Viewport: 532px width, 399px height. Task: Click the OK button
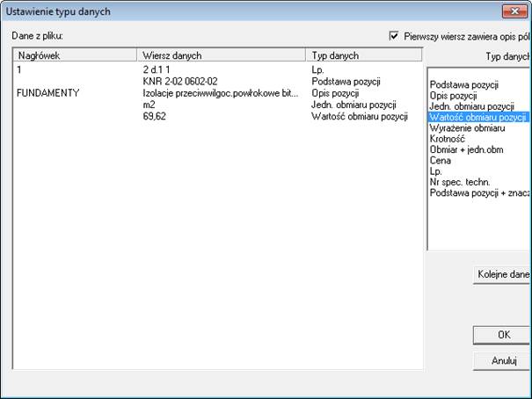pos(503,335)
